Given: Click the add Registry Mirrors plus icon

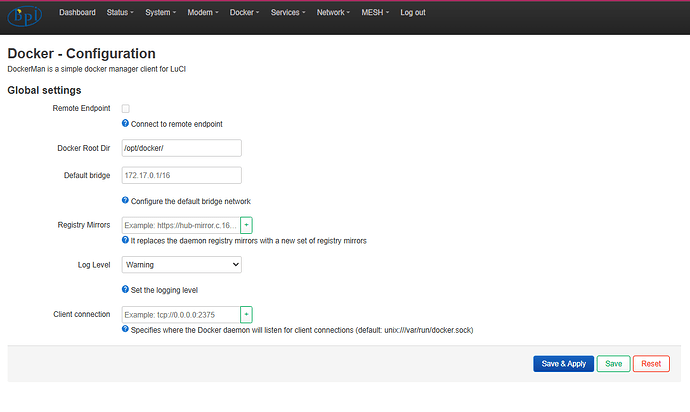Looking at the screenshot, I should point(247,226).
